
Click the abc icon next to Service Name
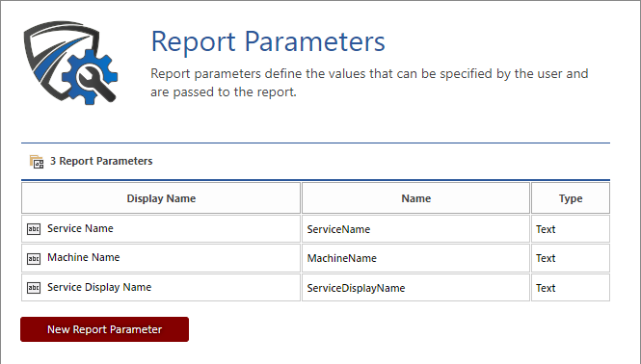click(34, 229)
